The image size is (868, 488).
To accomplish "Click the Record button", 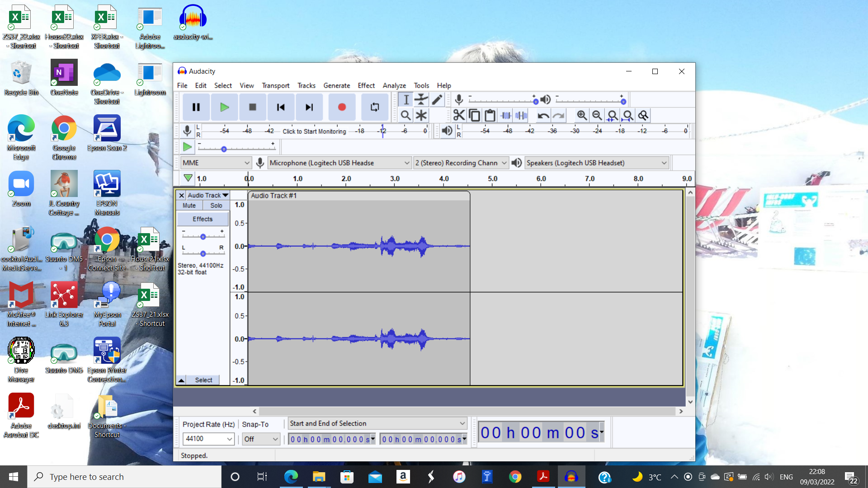I will (x=342, y=107).
